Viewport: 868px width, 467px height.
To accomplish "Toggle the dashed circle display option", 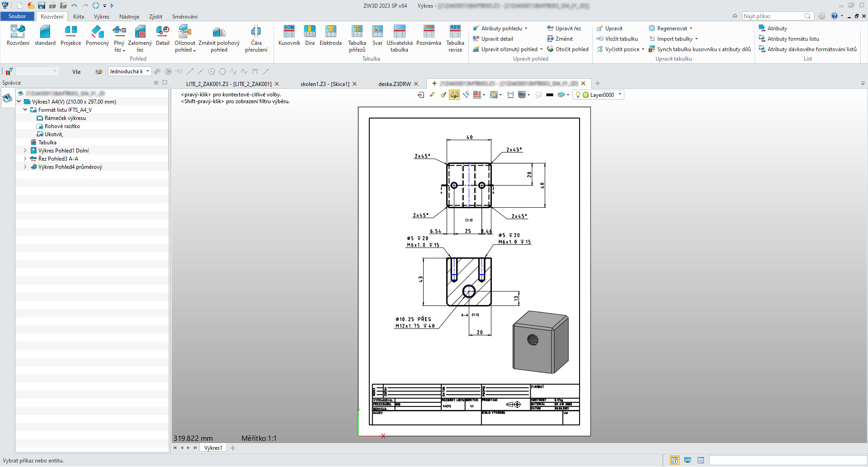I will (538, 95).
